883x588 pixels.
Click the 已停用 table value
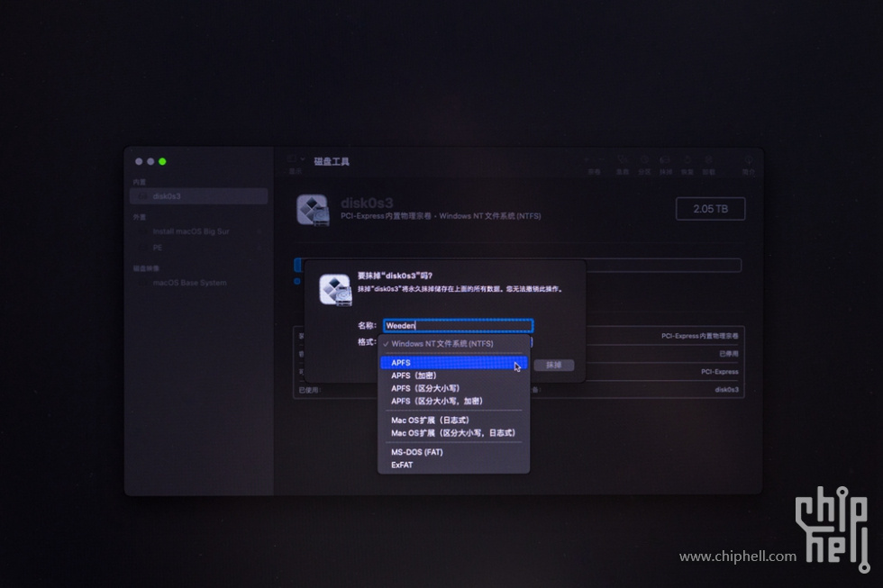(729, 354)
